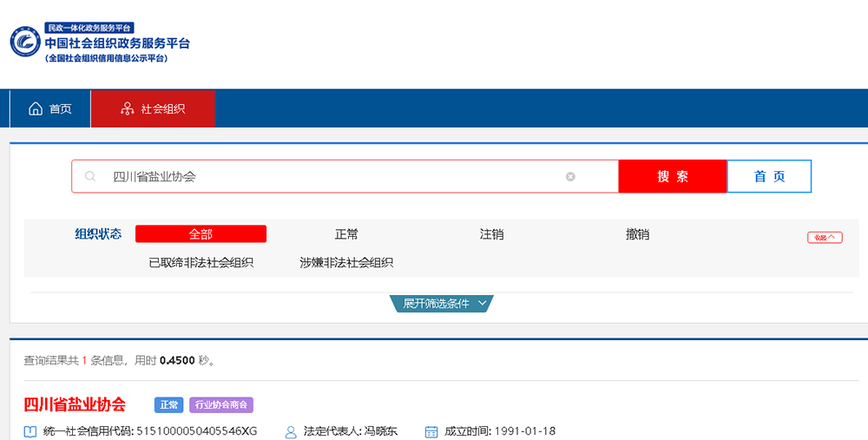
Task: Open the 首页 home tab
Action: coord(50,109)
